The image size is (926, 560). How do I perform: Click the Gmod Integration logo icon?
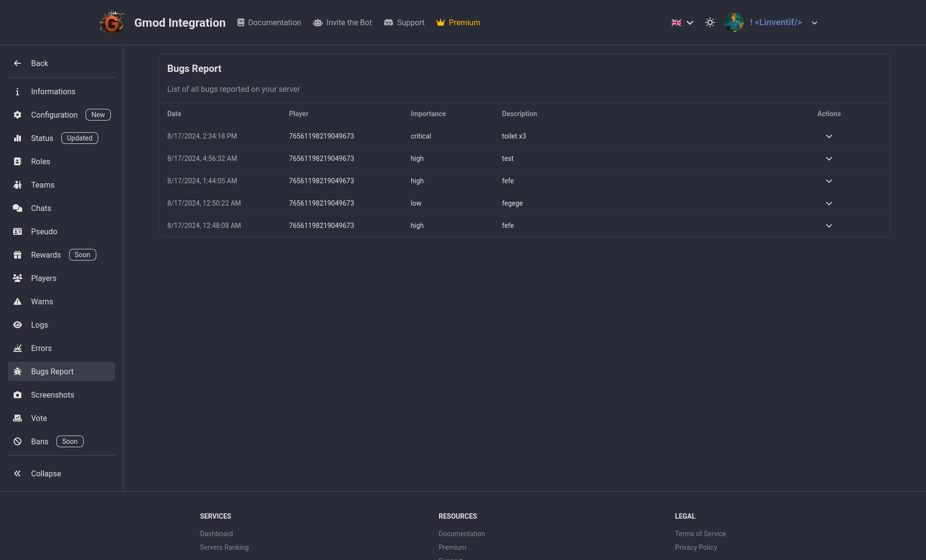[112, 22]
